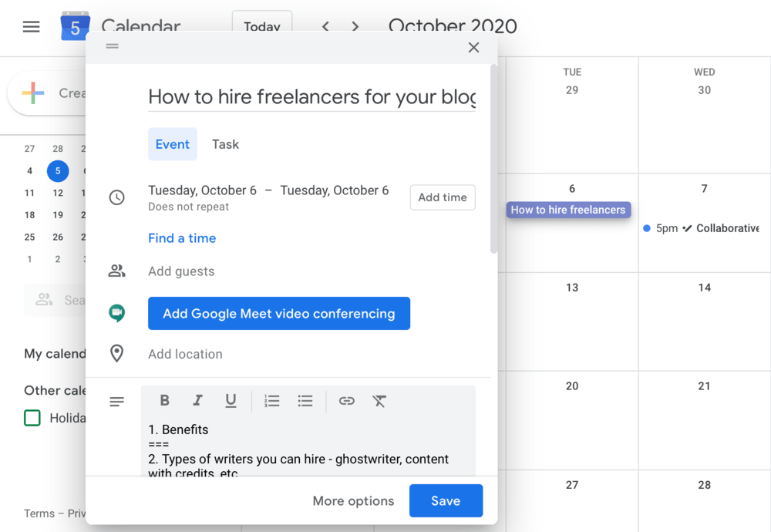
Task: Click the Google Calendar logo icon
Action: (x=75, y=26)
